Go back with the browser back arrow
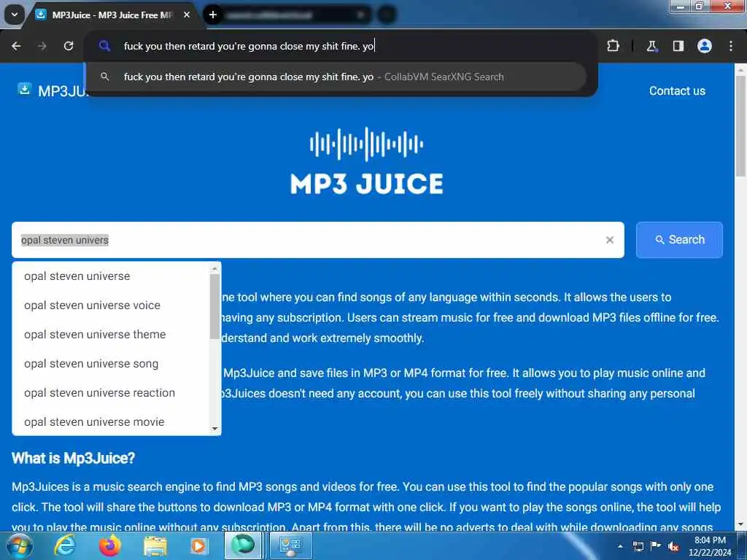The image size is (747, 560). coord(16,46)
